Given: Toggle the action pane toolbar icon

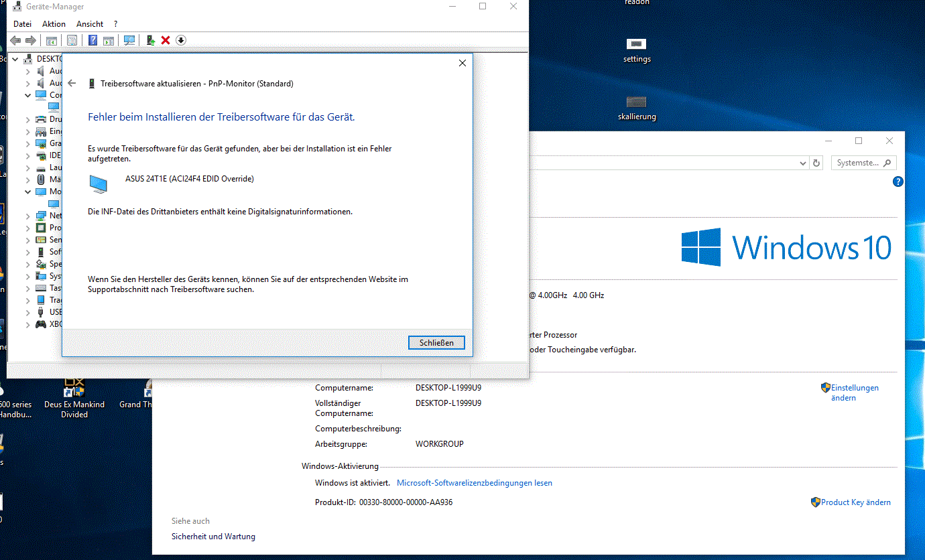Looking at the screenshot, I should tap(108, 40).
